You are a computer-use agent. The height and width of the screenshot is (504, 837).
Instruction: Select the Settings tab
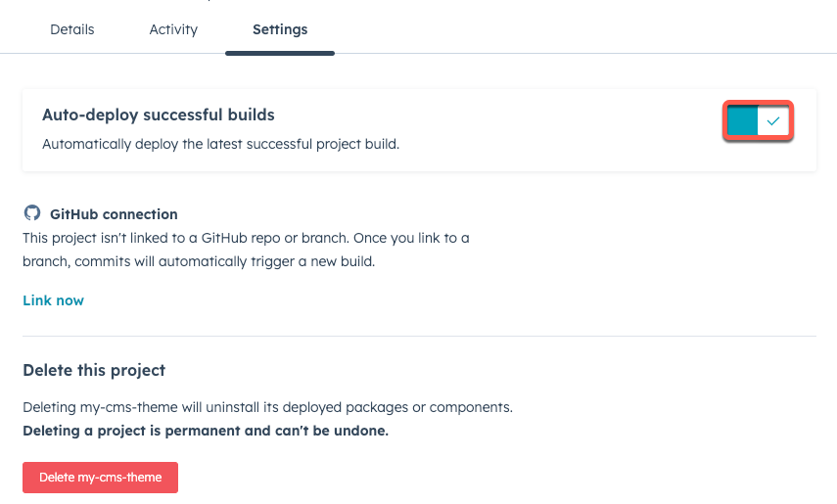coord(280,29)
